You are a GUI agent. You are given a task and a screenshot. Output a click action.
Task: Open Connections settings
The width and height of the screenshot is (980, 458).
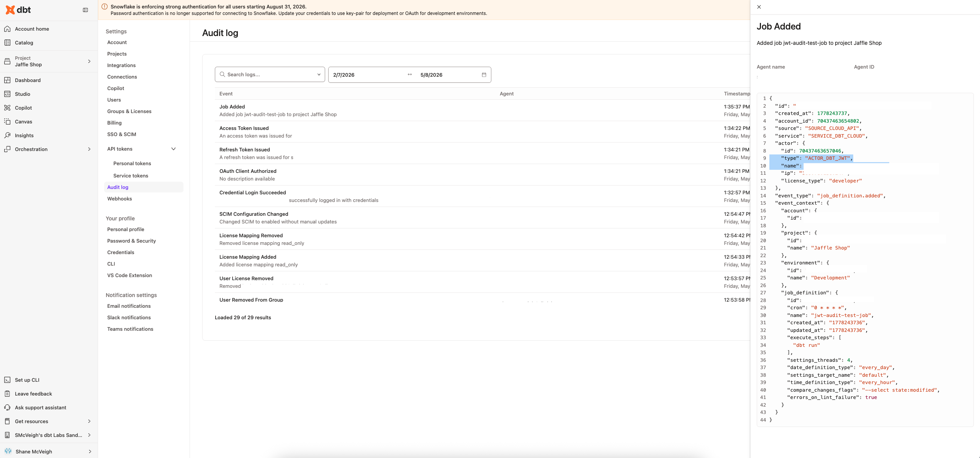pyautogui.click(x=122, y=77)
